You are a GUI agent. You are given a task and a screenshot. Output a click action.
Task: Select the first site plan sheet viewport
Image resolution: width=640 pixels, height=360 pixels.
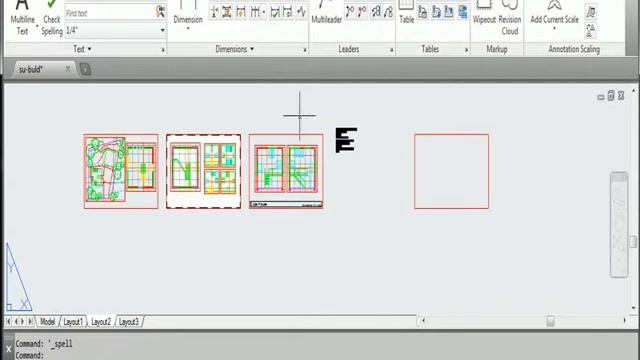point(121,171)
